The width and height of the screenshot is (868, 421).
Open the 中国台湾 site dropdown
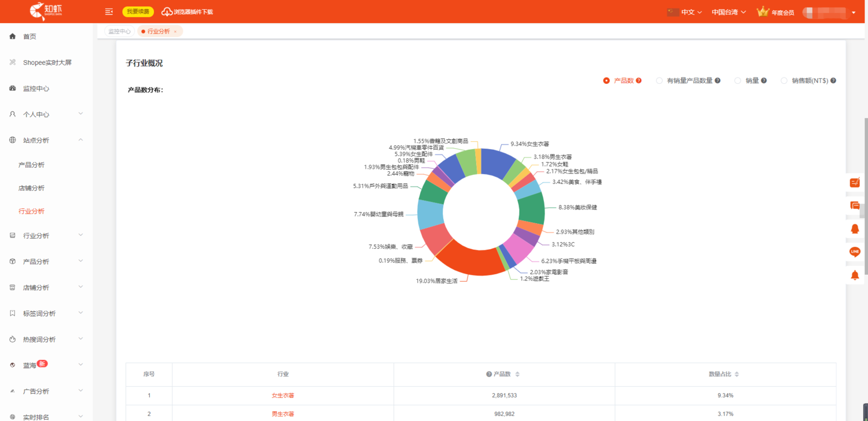click(x=728, y=12)
